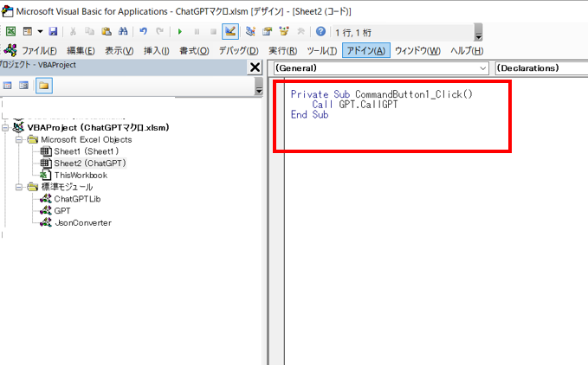Open Find with the binoculars icon
The width and height of the screenshot is (588, 365).
pyautogui.click(x=123, y=31)
